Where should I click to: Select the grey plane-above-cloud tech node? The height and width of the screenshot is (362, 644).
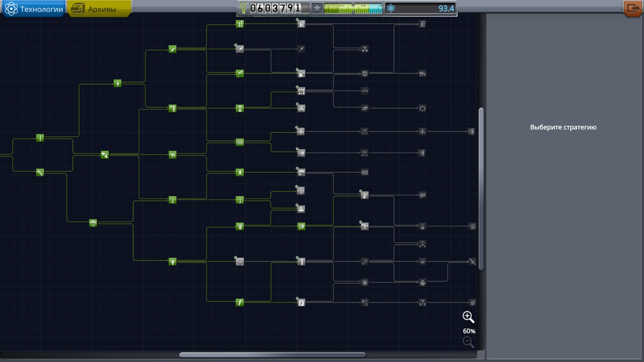365,131
